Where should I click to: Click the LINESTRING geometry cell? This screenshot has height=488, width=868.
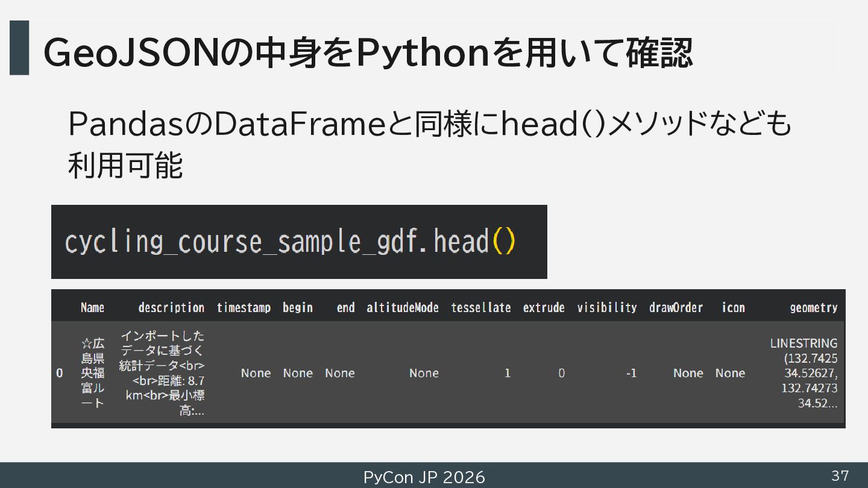(x=804, y=373)
